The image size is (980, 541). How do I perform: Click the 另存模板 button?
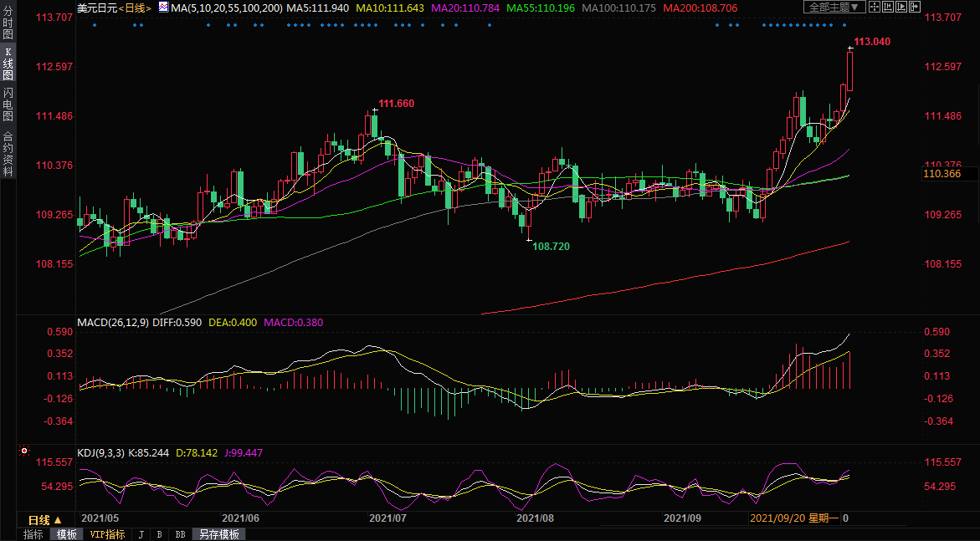click(x=219, y=534)
